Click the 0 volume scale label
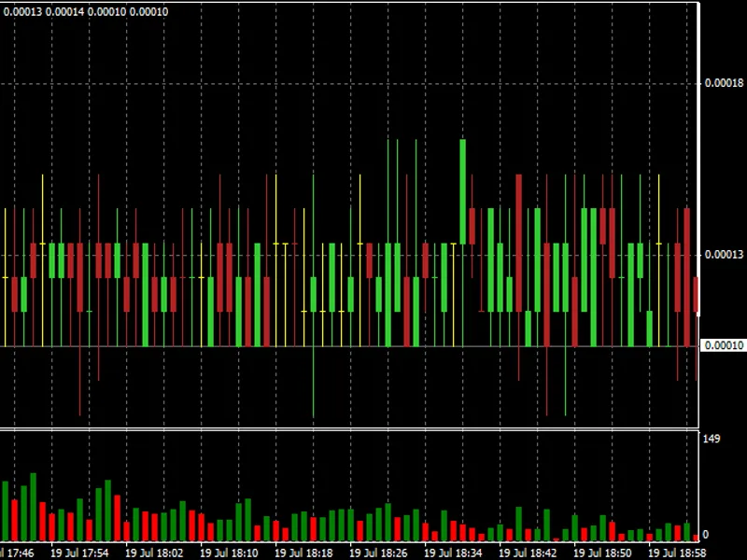The height and width of the screenshot is (560, 747). click(x=706, y=535)
